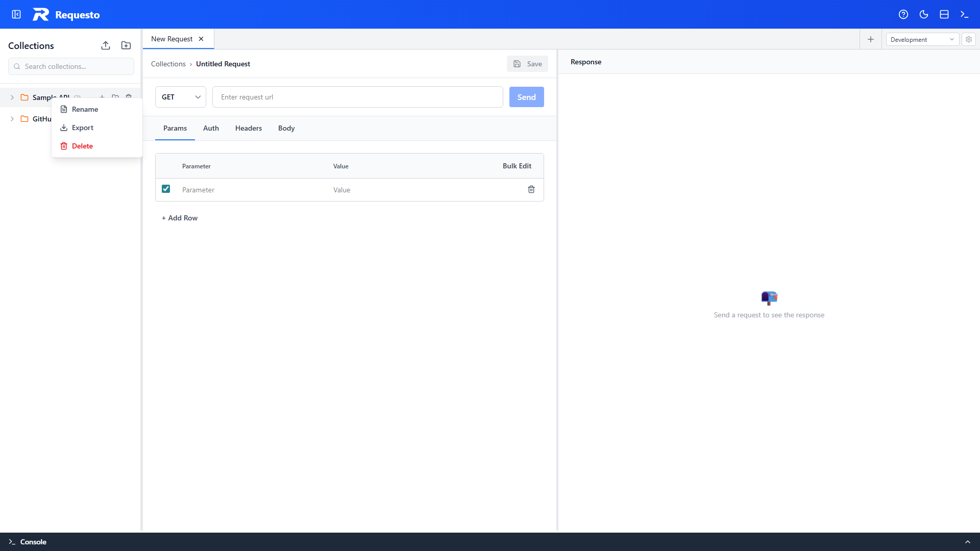Import collections using the upload icon
980x551 pixels.
[x=106, y=45]
